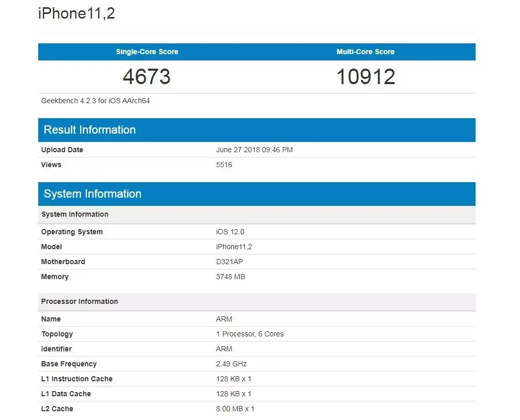Click the "iPhone11,2" value in Model row
Screen dimensions: 520x420
pyautogui.click(x=234, y=247)
